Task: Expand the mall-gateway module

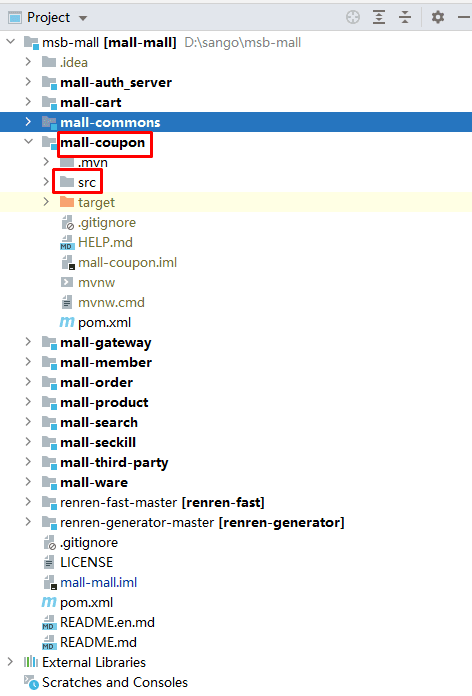Action: coord(28,342)
